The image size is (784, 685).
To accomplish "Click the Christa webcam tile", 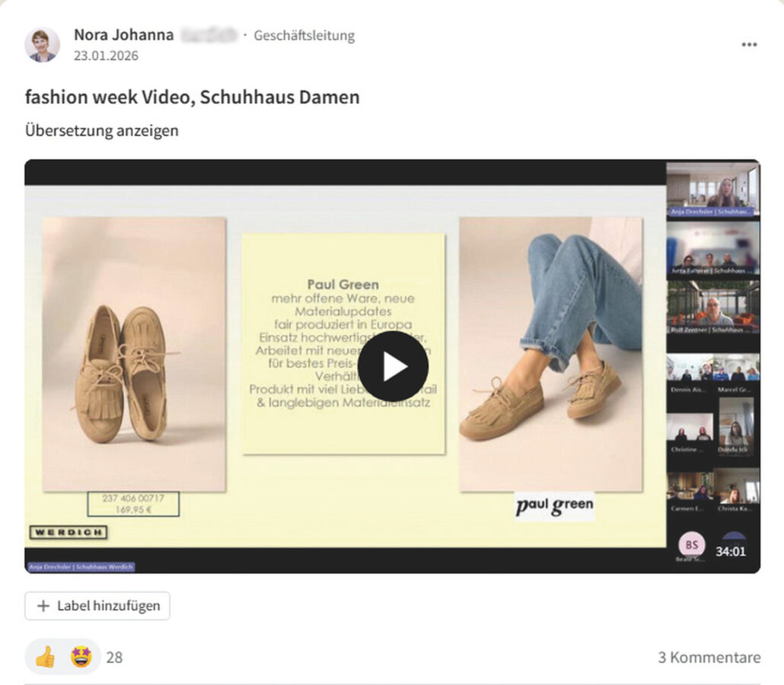I will click(x=736, y=490).
